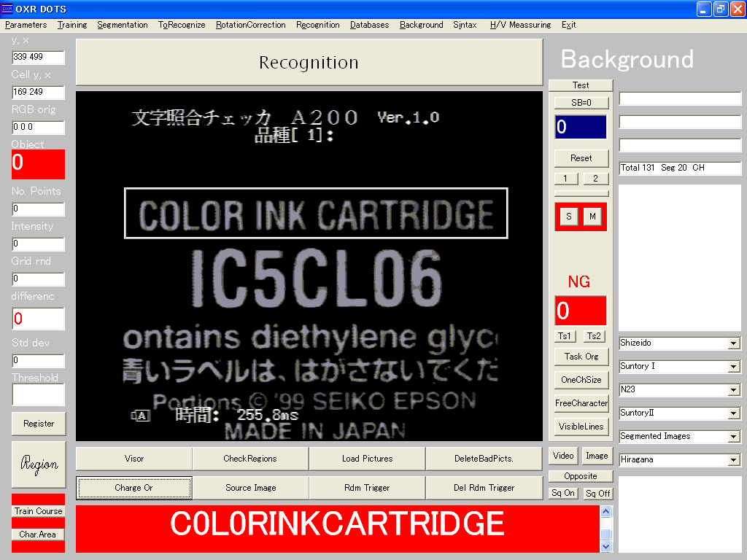
Task: Click the Test button
Action: (x=580, y=85)
